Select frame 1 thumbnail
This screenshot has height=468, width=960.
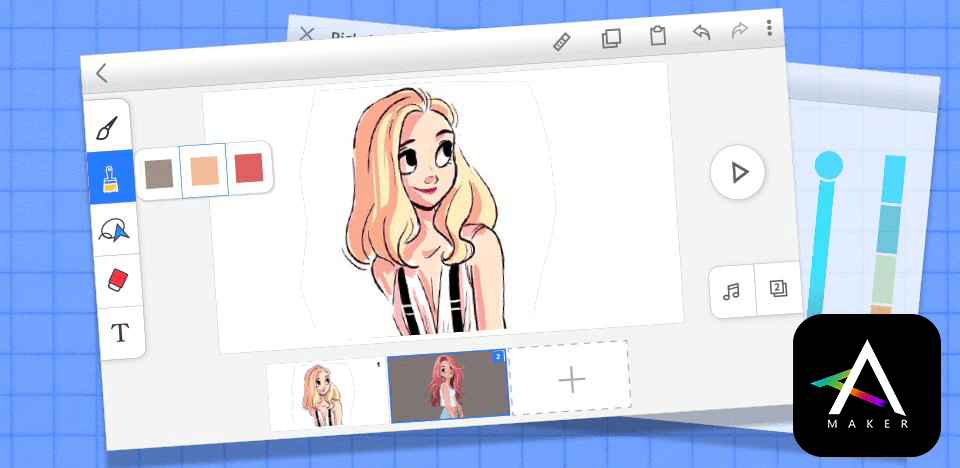(328, 393)
